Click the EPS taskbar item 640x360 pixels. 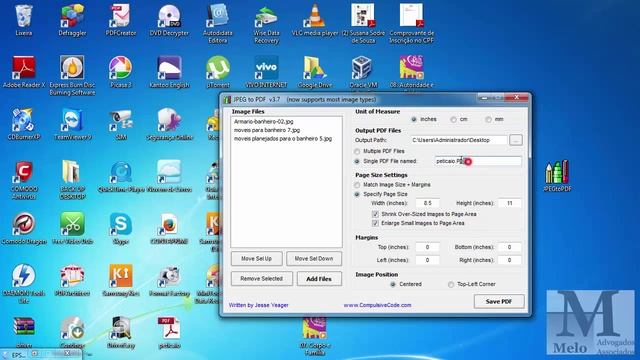click(x=15, y=356)
